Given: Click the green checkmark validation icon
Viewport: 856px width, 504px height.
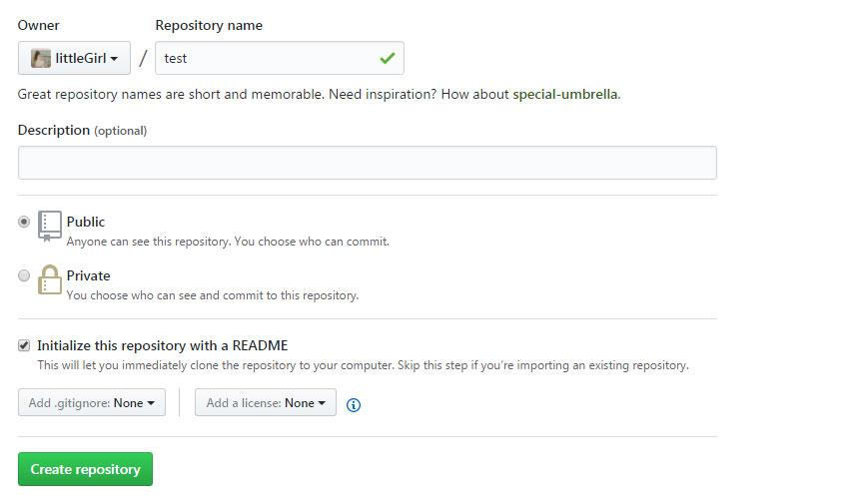Looking at the screenshot, I should point(387,59).
